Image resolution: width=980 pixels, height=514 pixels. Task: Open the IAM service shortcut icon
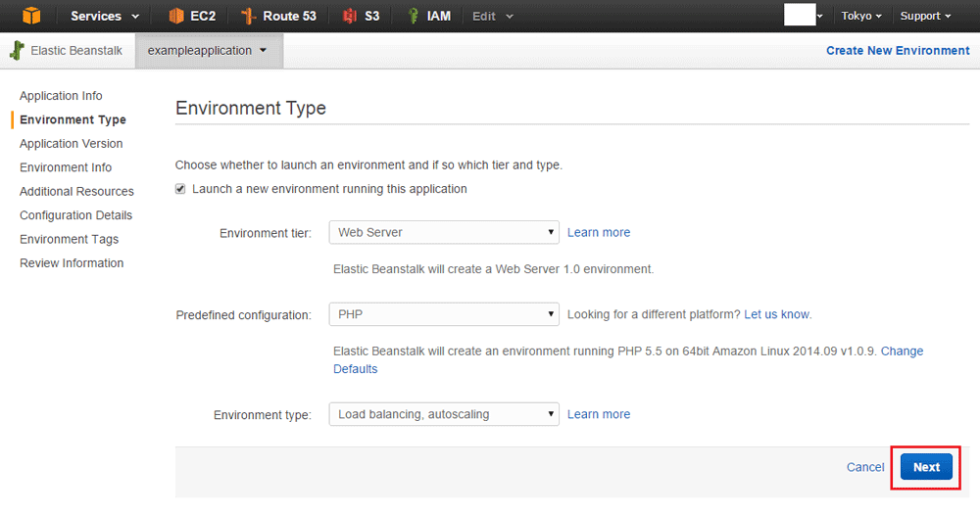[413, 16]
